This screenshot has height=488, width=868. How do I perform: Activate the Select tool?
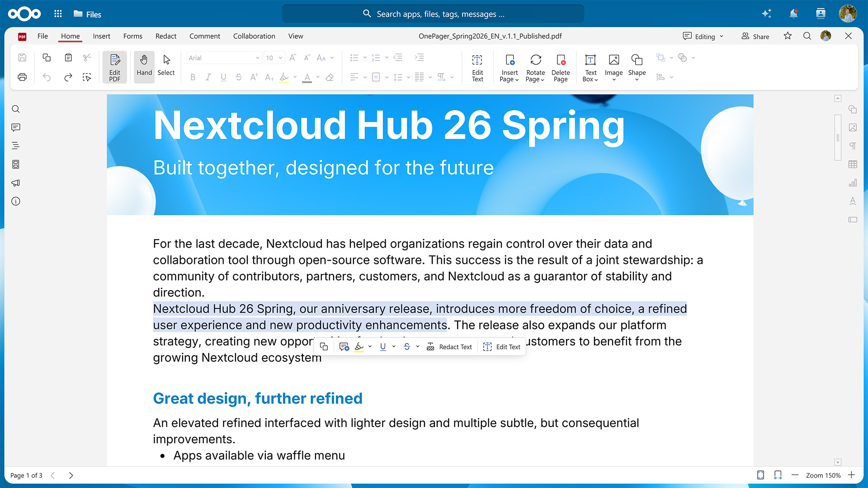[166, 67]
